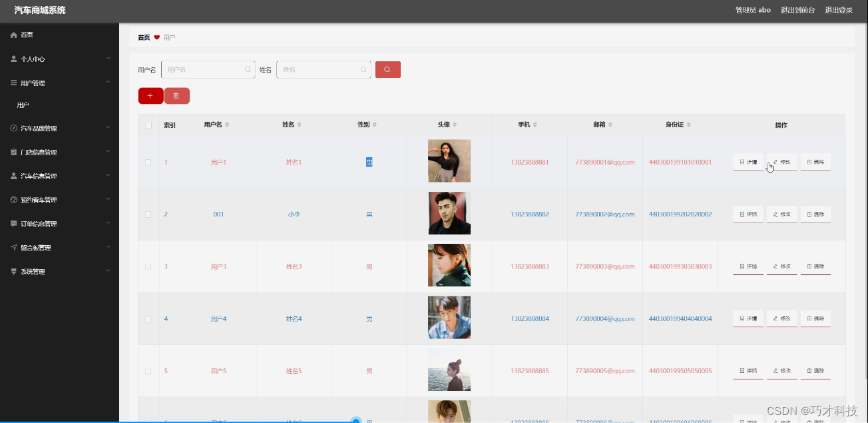This screenshot has width=868, height=423.
Task: Click email 773890003@qq.com
Action: click(605, 266)
